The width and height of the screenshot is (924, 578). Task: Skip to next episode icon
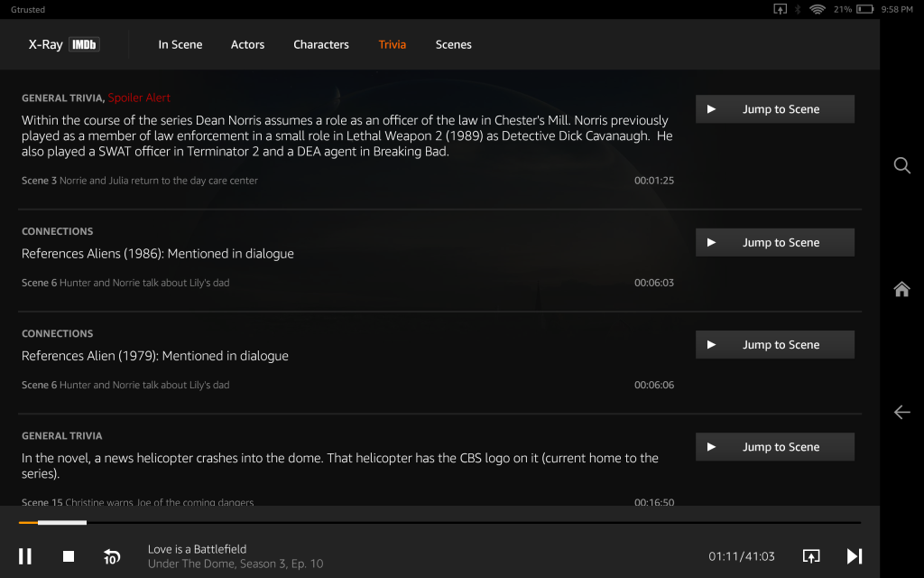click(x=855, y=556)
